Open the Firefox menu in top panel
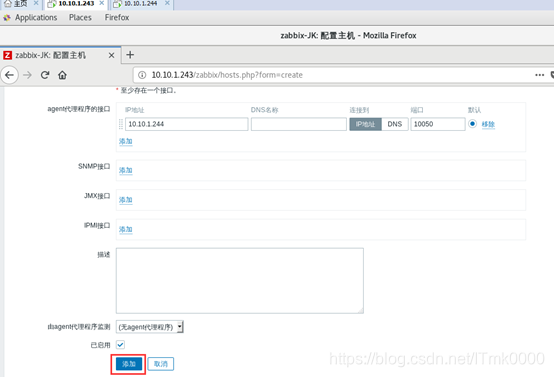The width and height of the screenshot is (554, 377). pyautogui.click(x=117, y=18)
